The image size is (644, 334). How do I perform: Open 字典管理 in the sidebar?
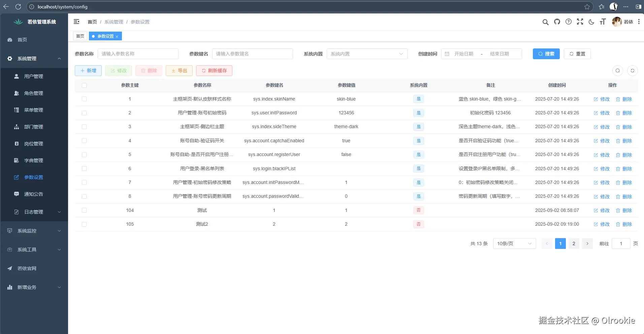(34, 160)
